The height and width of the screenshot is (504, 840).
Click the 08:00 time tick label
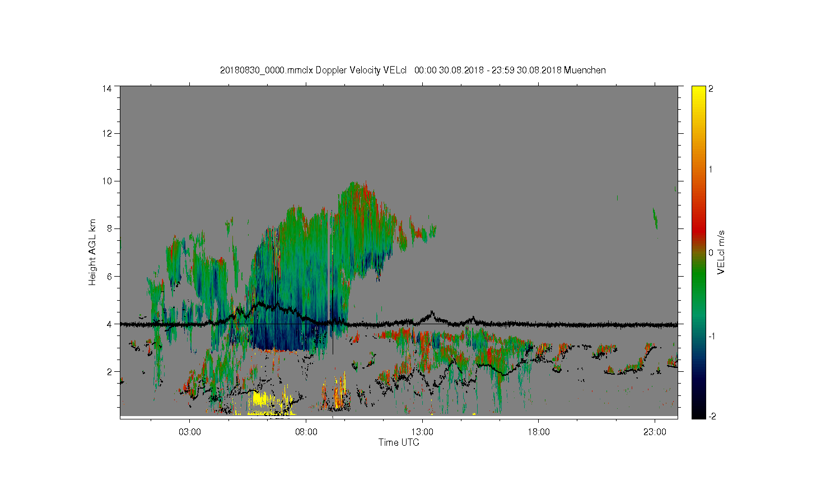coord(306,432)
